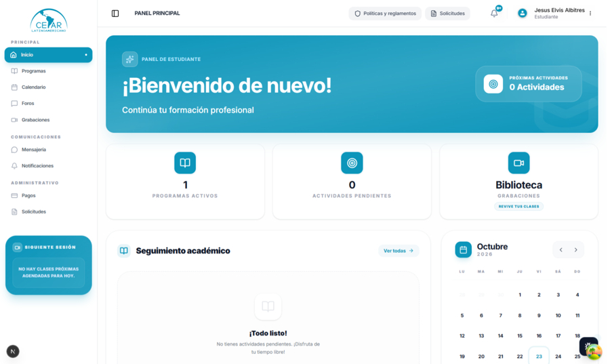
Task: Open Grabaciones in sidebar
Action: 49,120
